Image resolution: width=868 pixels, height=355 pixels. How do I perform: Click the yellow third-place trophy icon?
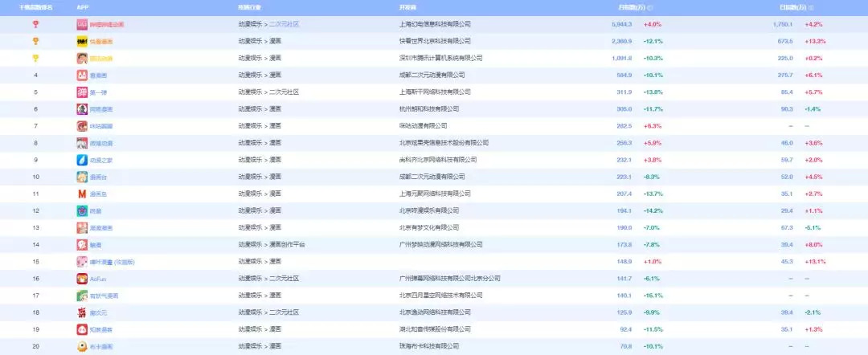35,58
